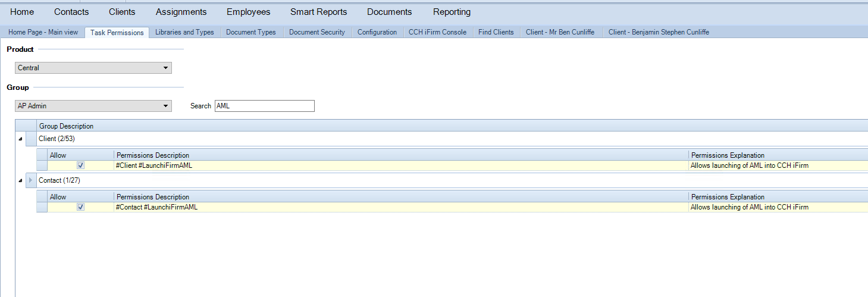Open the CCH iFirm Console tab
The height and width of the screenshot is (297, 868).
pyautogui.click(x=437, y=32)
